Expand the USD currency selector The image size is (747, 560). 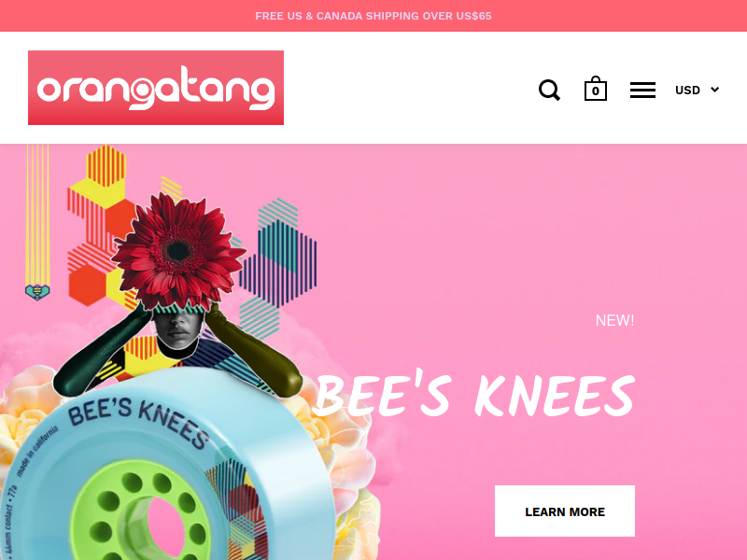697,90
